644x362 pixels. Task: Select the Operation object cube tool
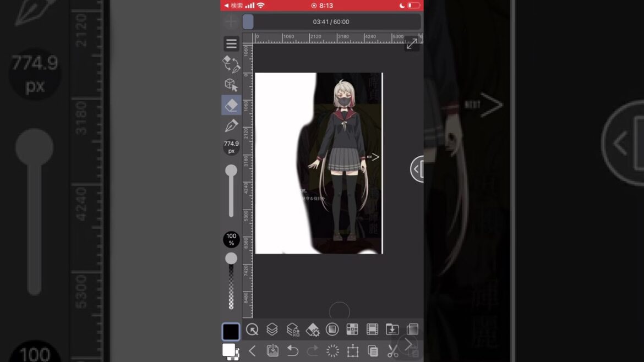[231, 85]
